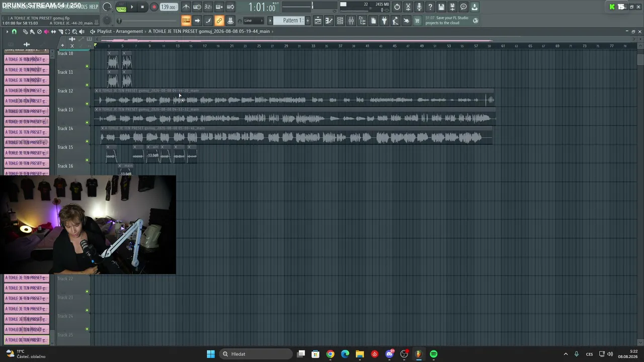Viewport: 644px width, 362px height.
Task: Click the song position slider
Action: coord(148,21)
